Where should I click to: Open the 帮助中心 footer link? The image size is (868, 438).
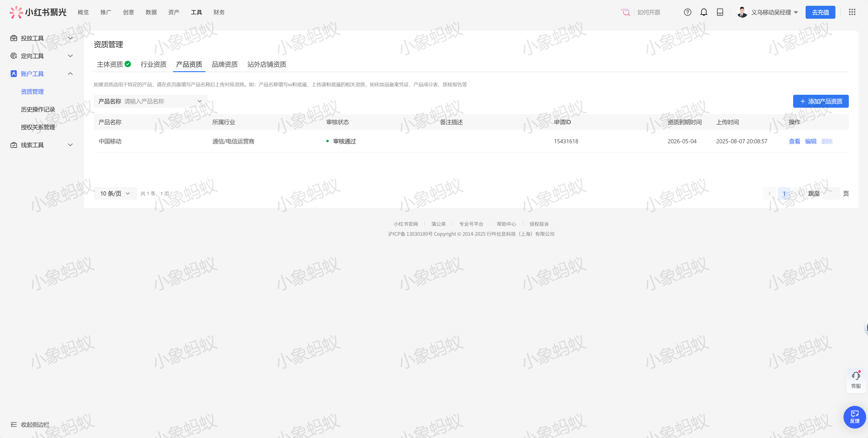coord(506,224)
